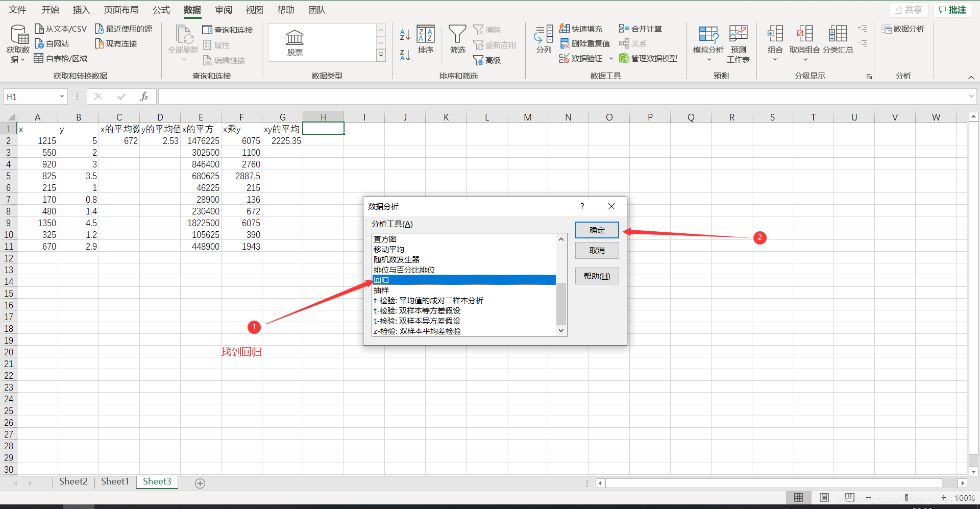Open 管理数据模型 (Manage Data Model)
Image resolution: width=980 pixels, height=509 pixels.
pos(648,58)
